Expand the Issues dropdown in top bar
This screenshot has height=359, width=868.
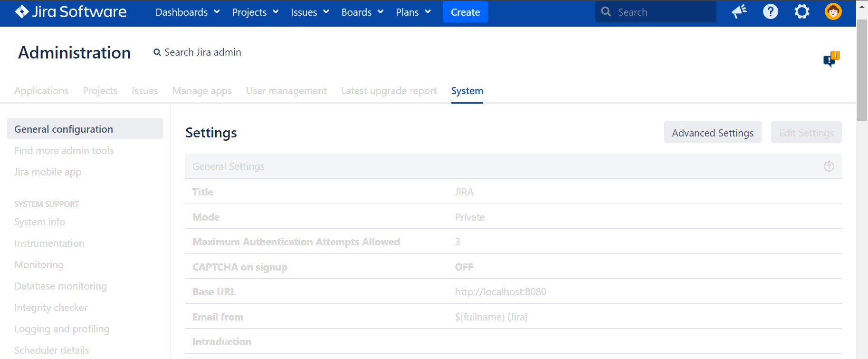click(x=310, y=12)
